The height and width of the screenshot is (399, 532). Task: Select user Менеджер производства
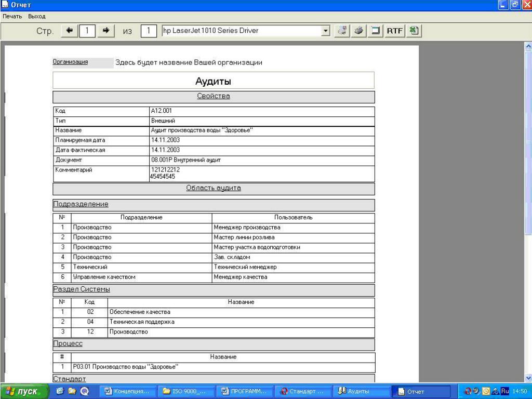(247, 228)
